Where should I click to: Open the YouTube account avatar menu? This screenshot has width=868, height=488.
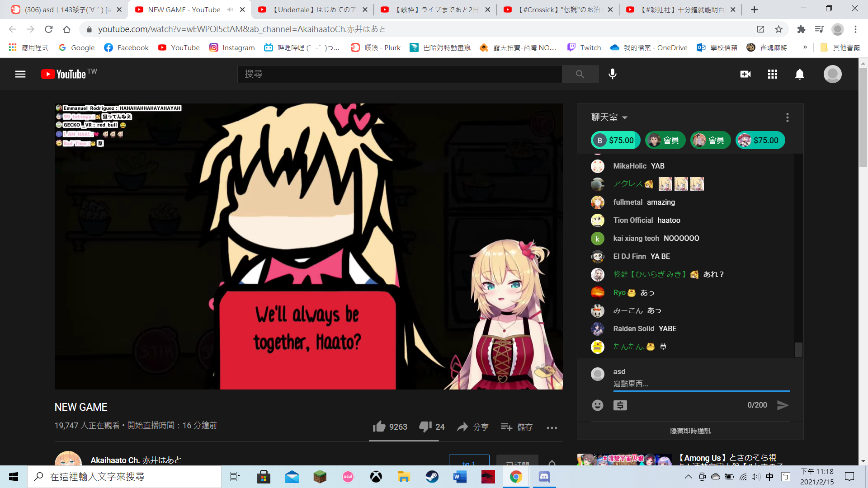[x=832, y=74]
